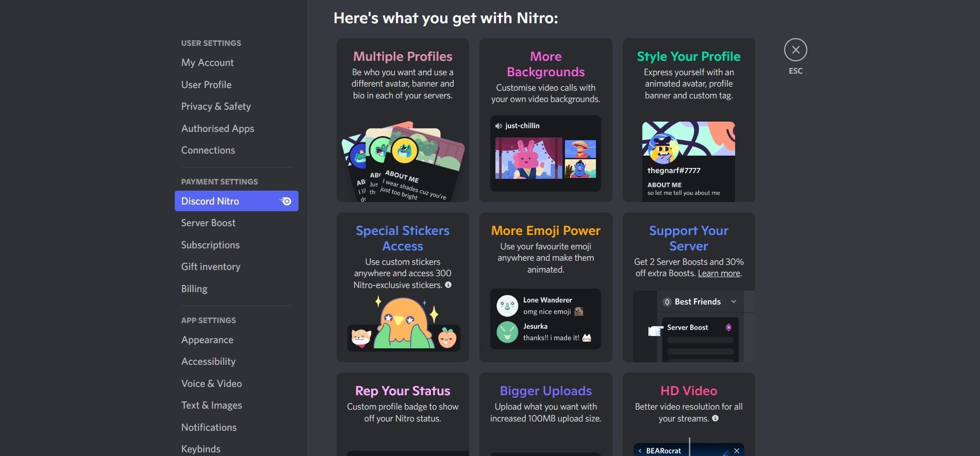
Task: Open the Billing settings page
Action: click(x=194, y=289)
